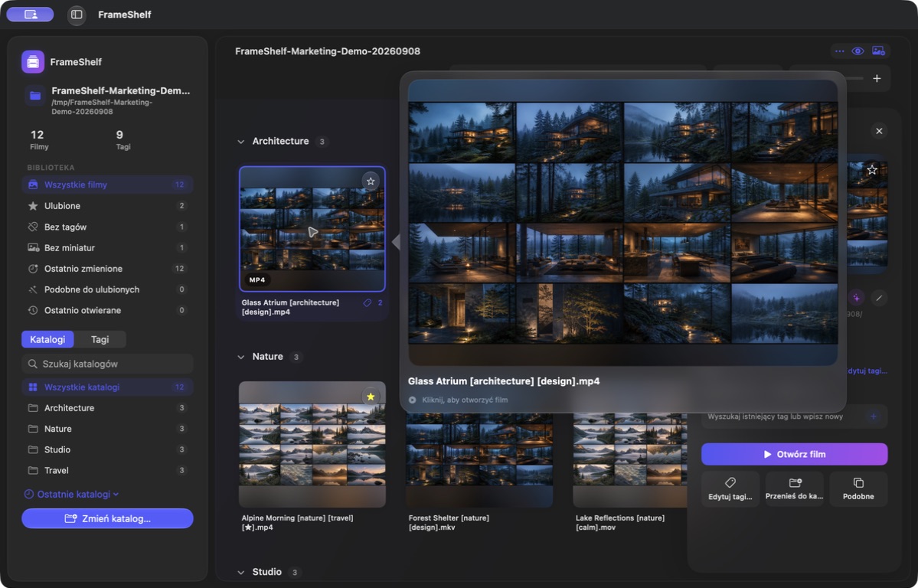This screenshot has width=918, height=588.
Task: Open the Forest Shelter video thumbnail
Action: (x=479, y=459)
